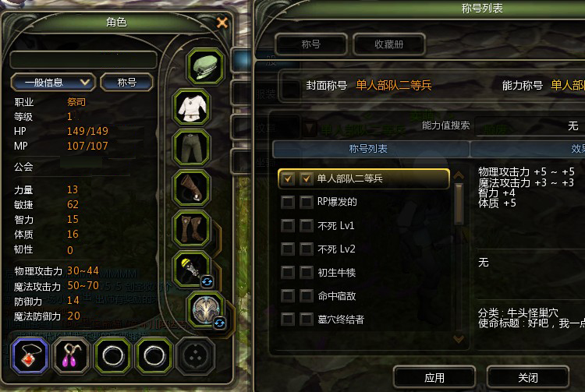
Task: Select the green cap equipment slot
Action: click(205, 67)
